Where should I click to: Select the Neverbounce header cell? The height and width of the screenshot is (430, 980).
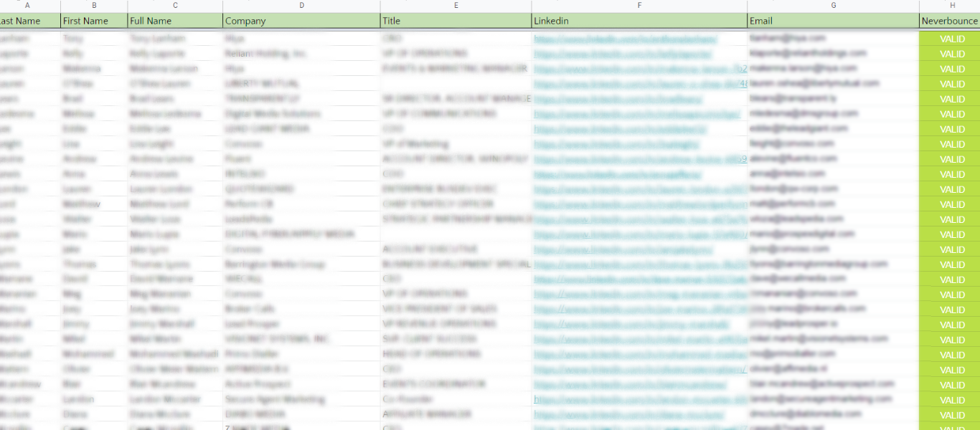(x=950, y=21)
